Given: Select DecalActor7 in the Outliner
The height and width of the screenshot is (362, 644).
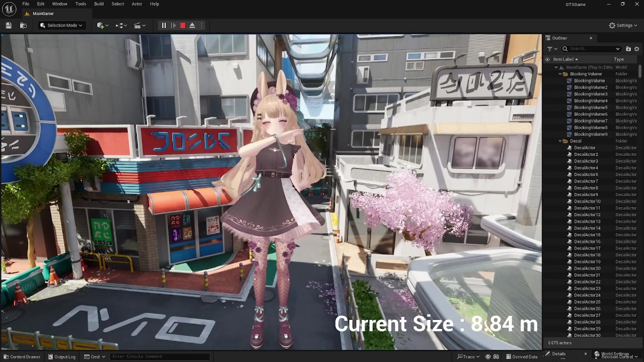Looking at the screenshot, I should [x=586, y=181].
